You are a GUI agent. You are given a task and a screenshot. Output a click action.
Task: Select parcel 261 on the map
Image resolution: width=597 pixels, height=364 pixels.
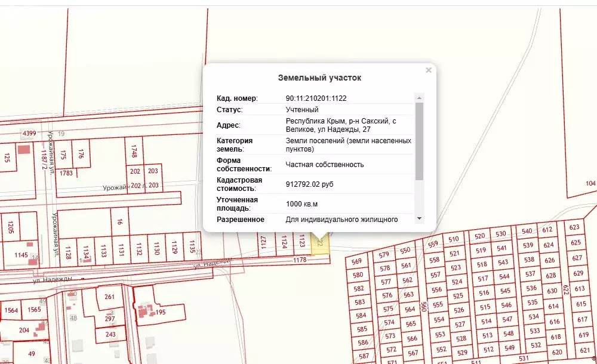[109, 297]
